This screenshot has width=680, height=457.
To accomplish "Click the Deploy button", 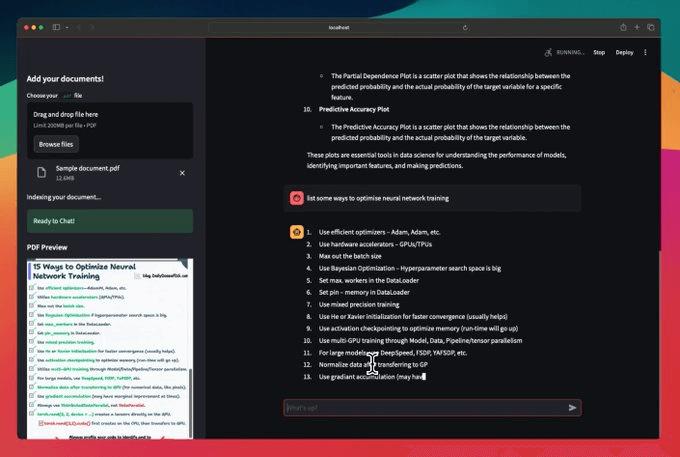I will tap(624, 52).
